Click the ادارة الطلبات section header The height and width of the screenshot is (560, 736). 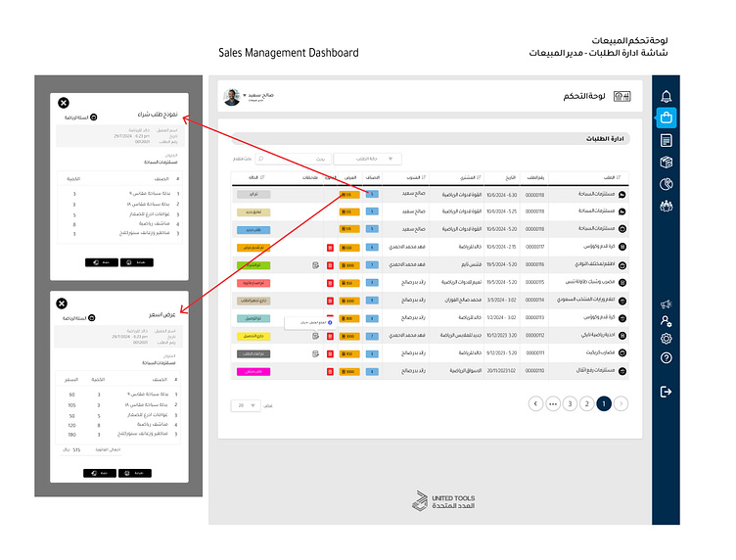(x=431, y=138)
